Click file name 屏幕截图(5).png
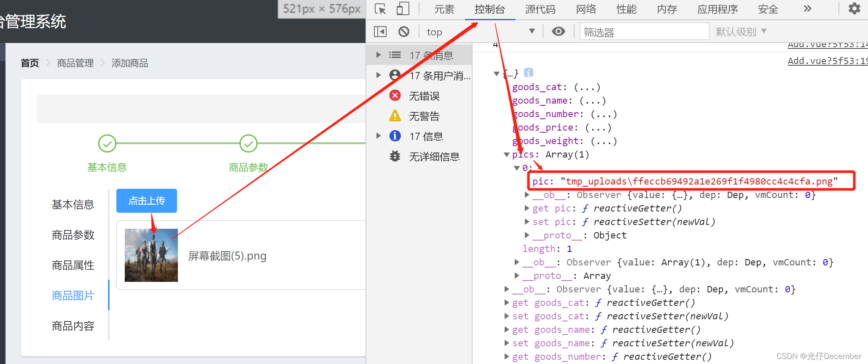 [227, 256]
